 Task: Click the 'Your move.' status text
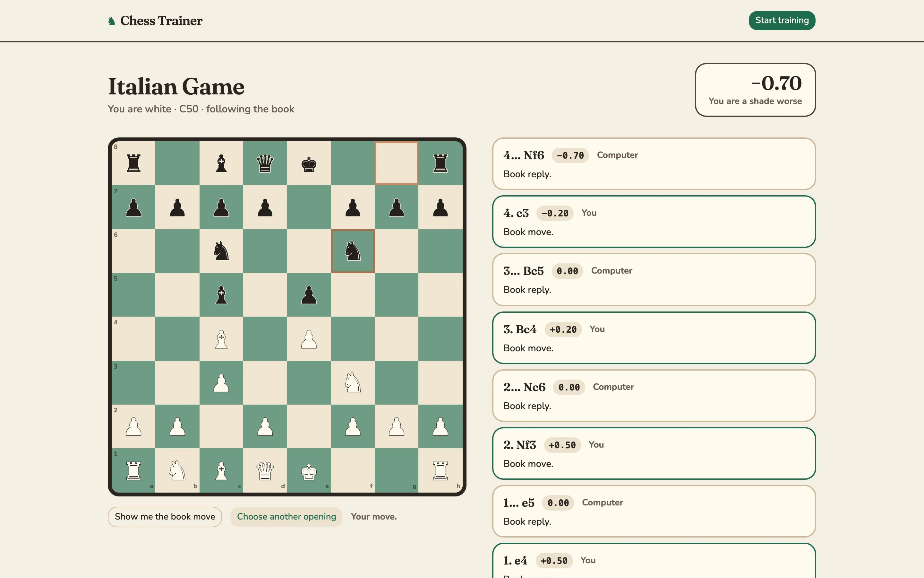point(373,516)
